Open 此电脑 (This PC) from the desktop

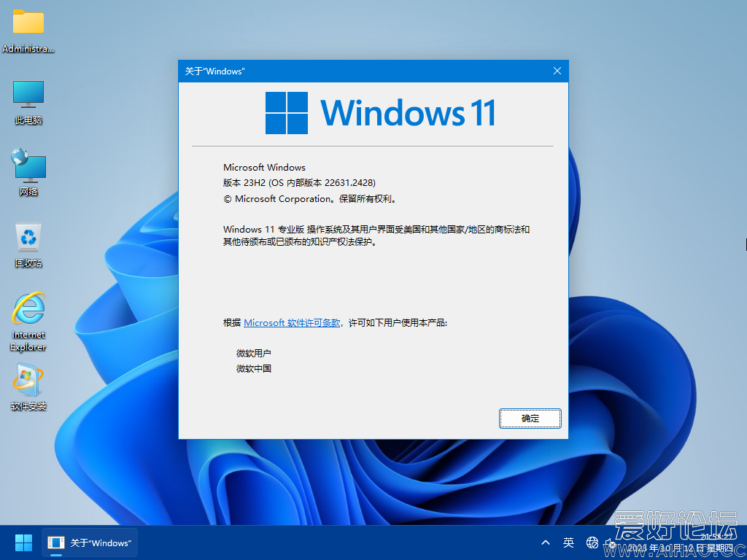point(28,98)
